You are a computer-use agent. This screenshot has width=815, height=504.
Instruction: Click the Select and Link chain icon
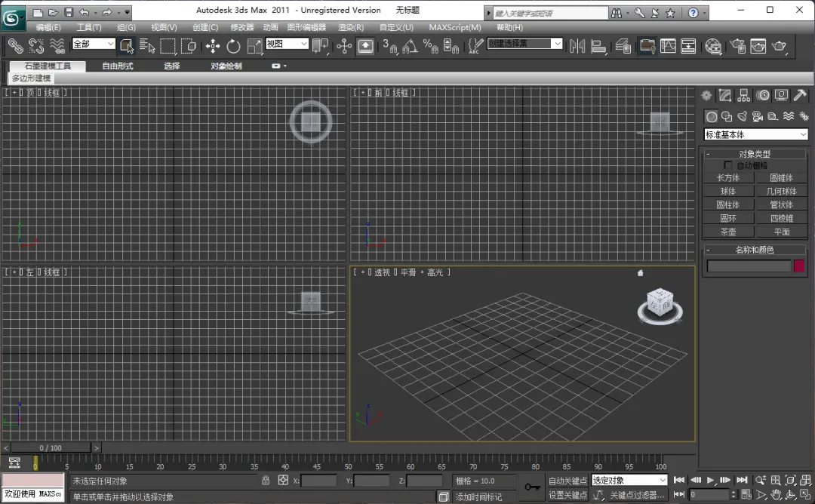click(16, 46)
